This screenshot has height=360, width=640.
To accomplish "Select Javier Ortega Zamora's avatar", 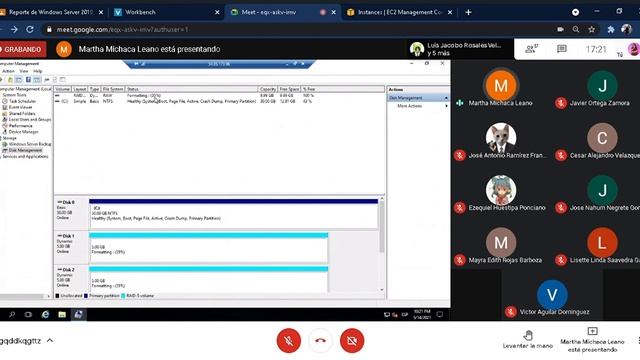I will point(602,86).
